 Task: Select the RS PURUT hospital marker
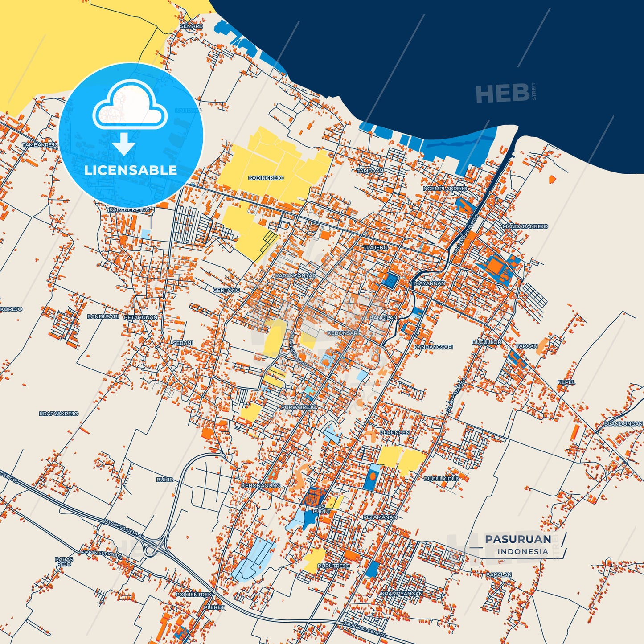(322, 509)
